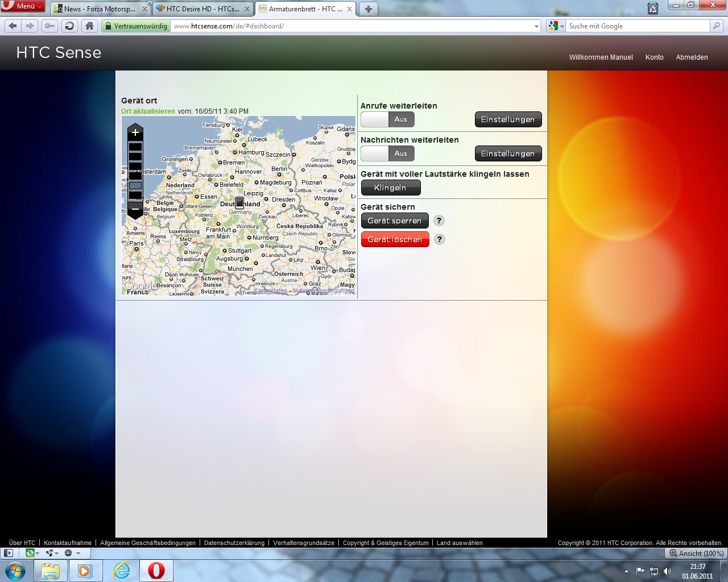
Task: Zoom out the map with the minus button
Action: 135,209
